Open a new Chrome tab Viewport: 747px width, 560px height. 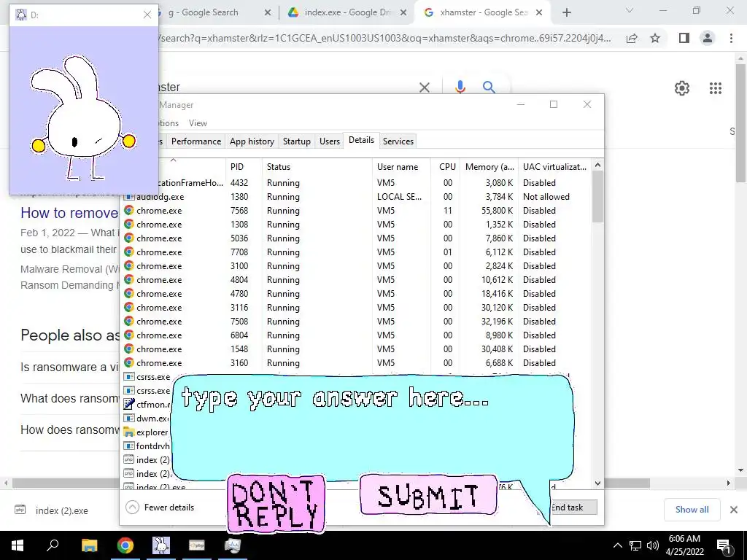click(x=566, y=12)
